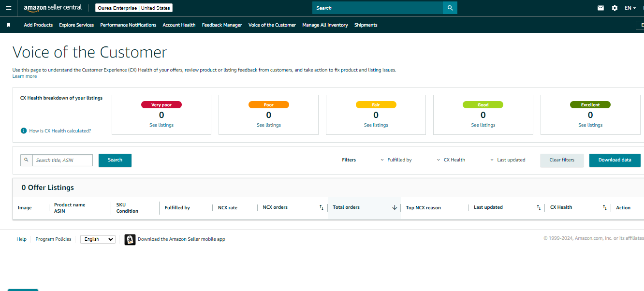Image resolution: width=644 pixels, height=291 pixels.
Task: Click the SKU Condition column header
Action: click(127, 208)
